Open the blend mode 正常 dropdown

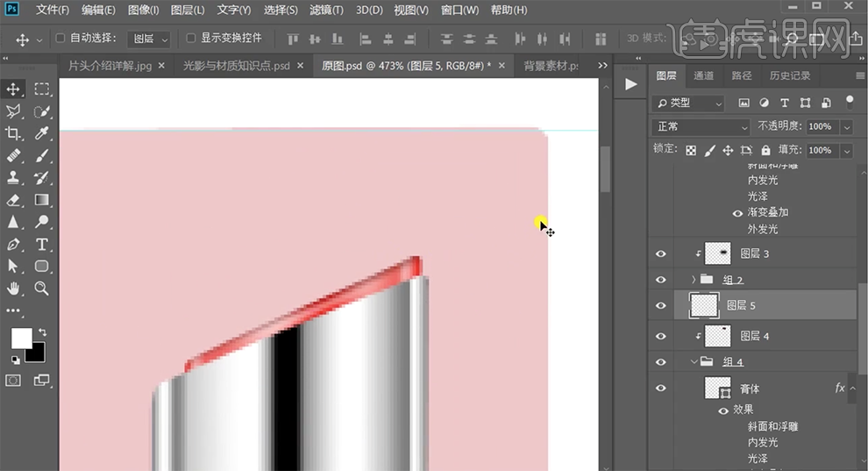(x=701, y=126)
